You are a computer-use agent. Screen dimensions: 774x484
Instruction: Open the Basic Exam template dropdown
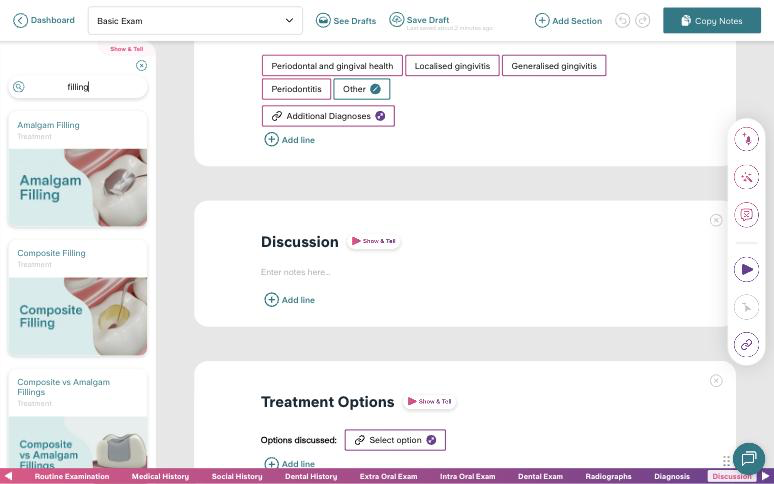pos(195,21)
